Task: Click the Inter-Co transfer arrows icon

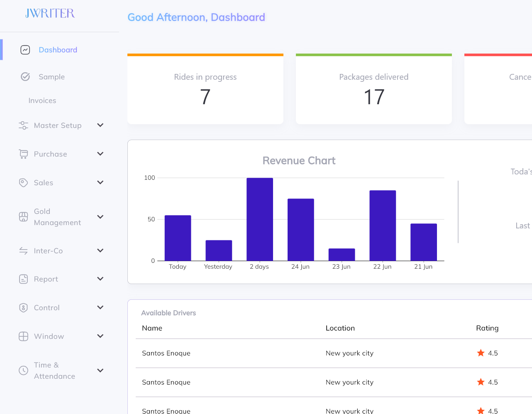Action: click(x=24, y=251)
